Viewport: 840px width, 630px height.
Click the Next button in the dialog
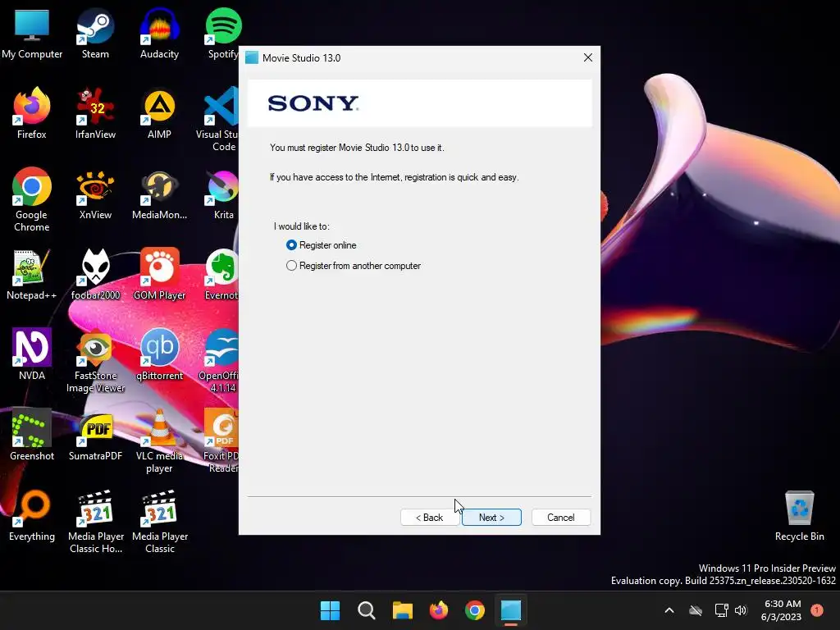tap(491, 517)
